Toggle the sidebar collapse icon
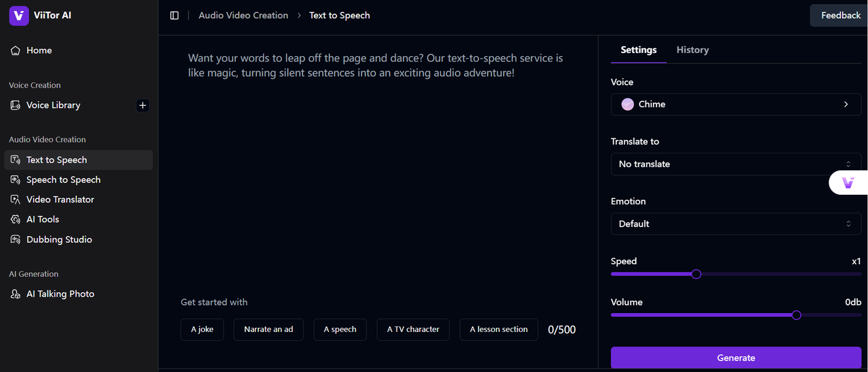 coord(174,16)
